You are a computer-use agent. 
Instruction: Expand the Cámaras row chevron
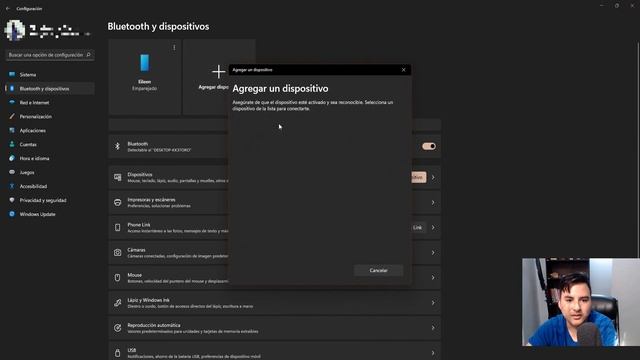(x=433, y=253)
